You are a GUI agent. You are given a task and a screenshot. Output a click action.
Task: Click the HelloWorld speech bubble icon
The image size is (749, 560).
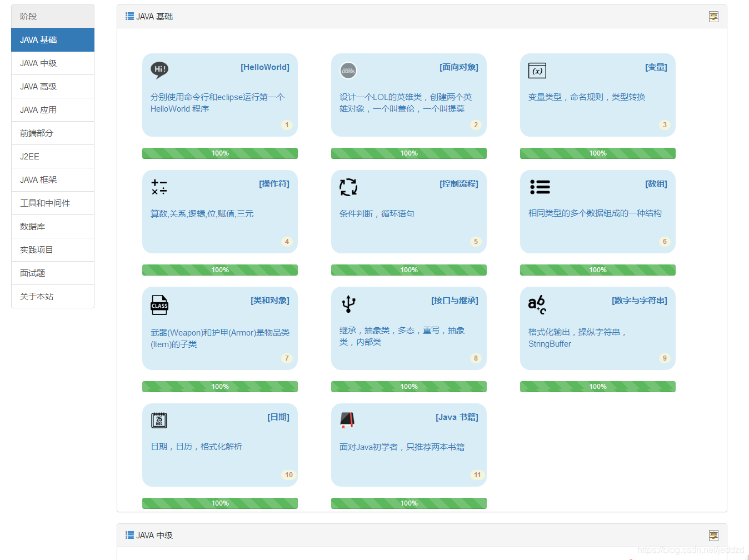(159, 70)
